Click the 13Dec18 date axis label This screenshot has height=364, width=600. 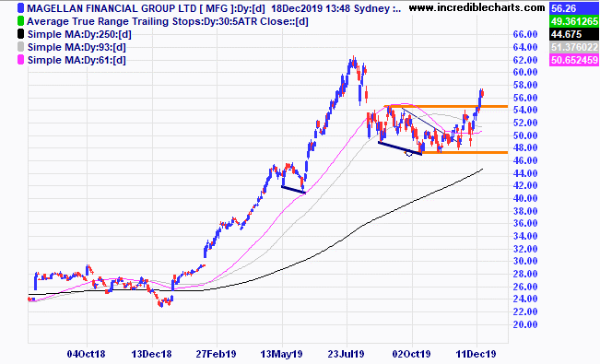coord(151,354)
